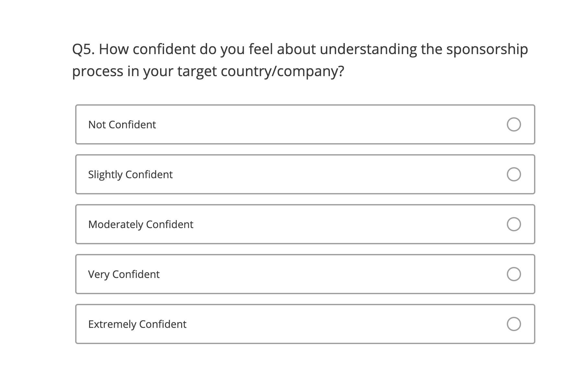This screenshot has height=392, width=582.
Task: Choose the Extremely Confident answer box
Action: (x=305, y=324)
